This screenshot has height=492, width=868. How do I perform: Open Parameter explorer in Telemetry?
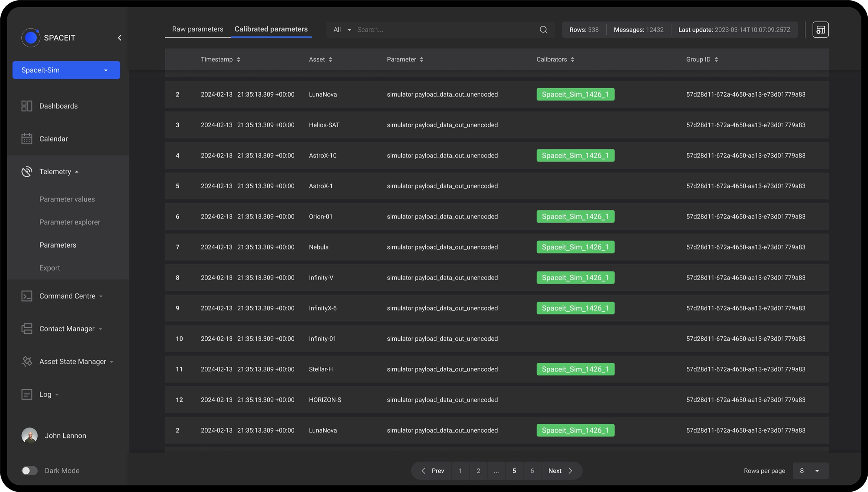click(70, 222)
